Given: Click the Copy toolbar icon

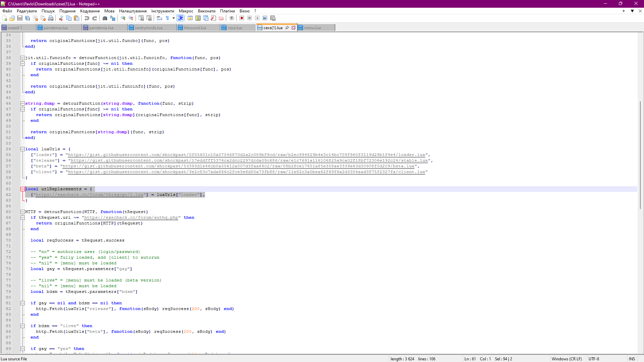Looking at the screenshot, I should pos(69,18).
